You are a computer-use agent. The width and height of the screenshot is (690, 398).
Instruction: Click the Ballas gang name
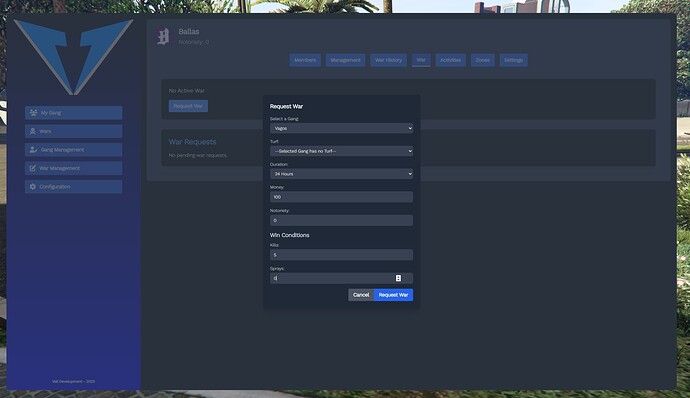[x=189, y=32]
